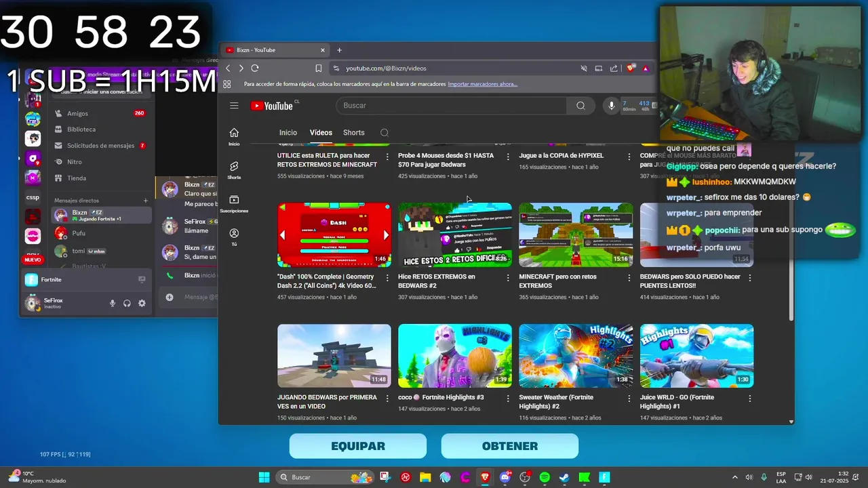Open Tienda in Discord
Viewport: 868px width, 488px height.
coord(102,178)
